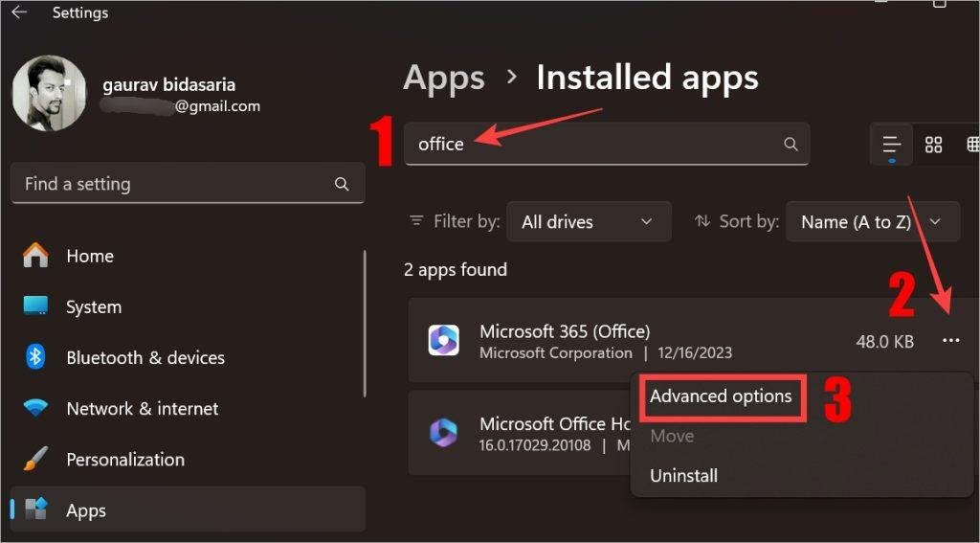
Task: Choose Uninstall in the context menu
Action: 683,475
